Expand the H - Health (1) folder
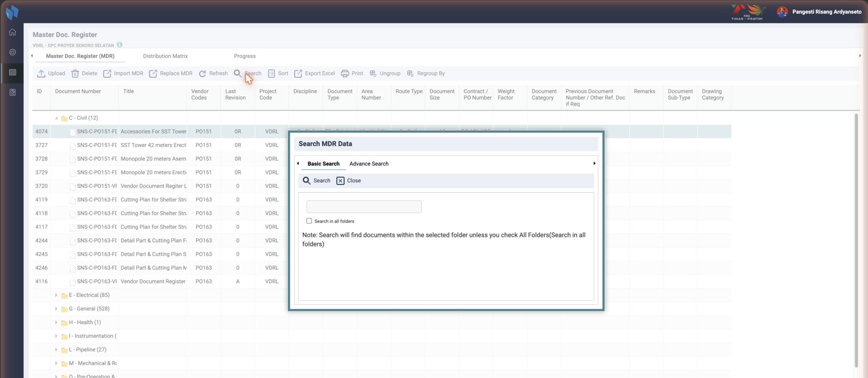Image resolution: width=868 pixels, height=378 pixels. [56, 322]
